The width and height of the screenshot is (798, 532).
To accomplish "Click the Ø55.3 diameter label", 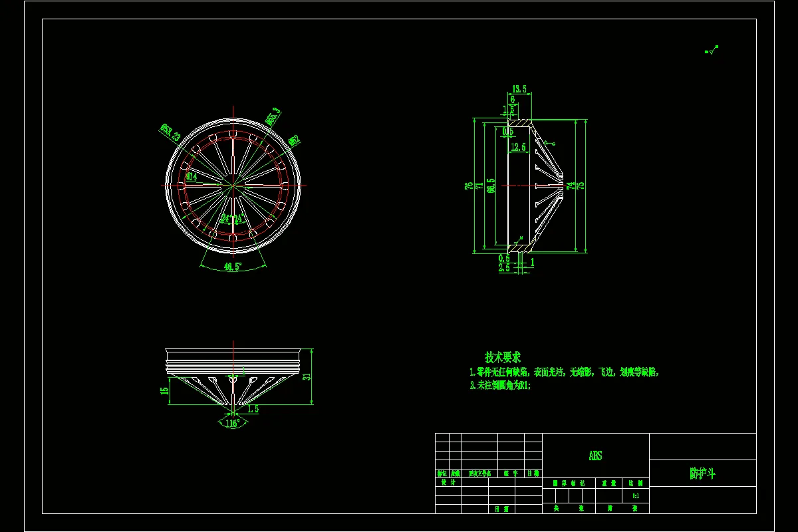I will point(273,116).
